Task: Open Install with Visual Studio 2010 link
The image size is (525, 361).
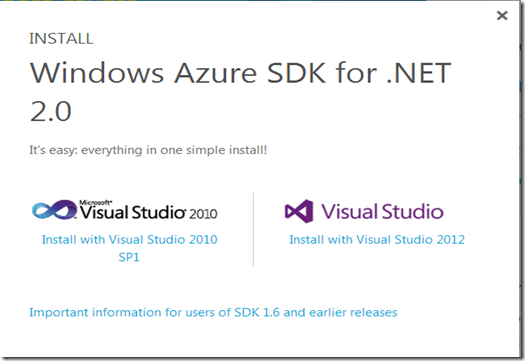Action: pos(130,248)
